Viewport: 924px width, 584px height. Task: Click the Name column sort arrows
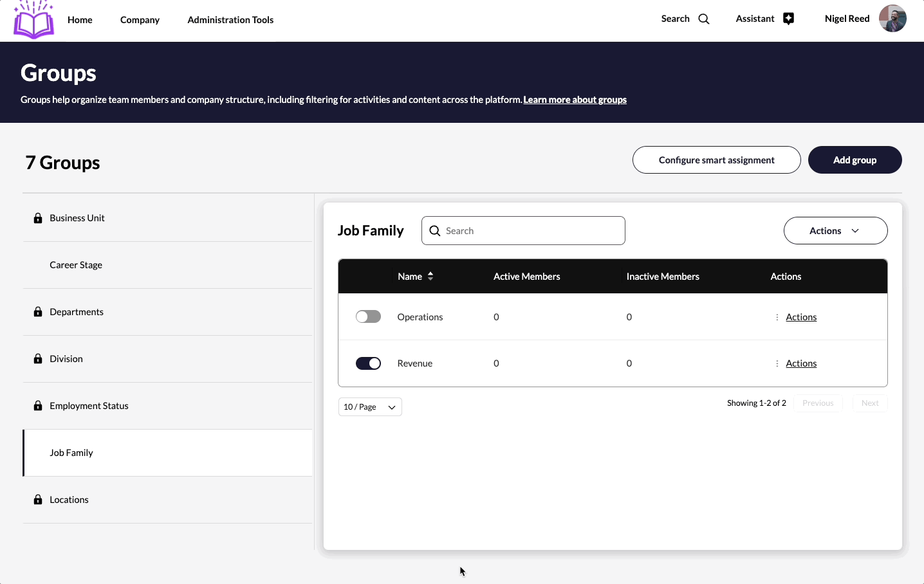pyautogui.click(x=430, y=277)
